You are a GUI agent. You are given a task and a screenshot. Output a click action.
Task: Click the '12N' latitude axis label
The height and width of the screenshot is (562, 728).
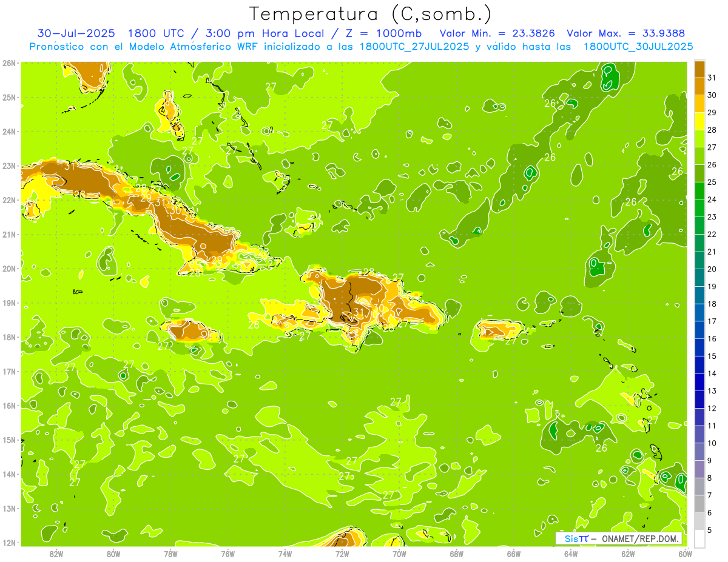tap(8, 542)
